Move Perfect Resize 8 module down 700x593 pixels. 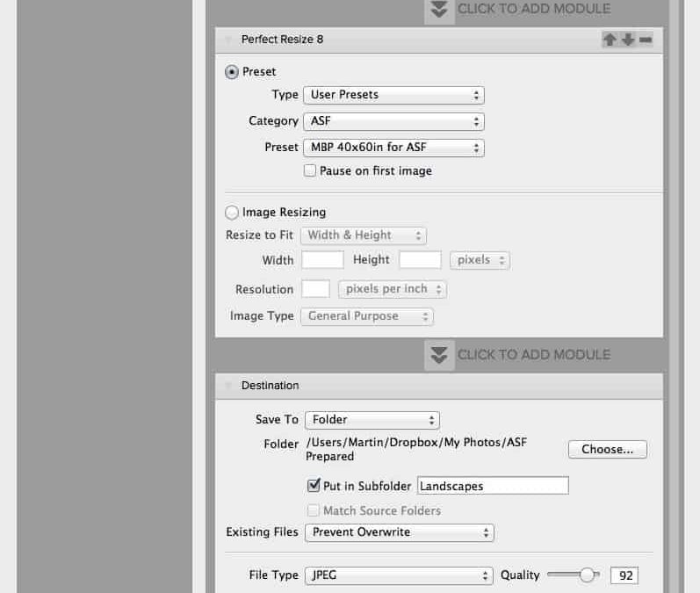click(628, 40)
